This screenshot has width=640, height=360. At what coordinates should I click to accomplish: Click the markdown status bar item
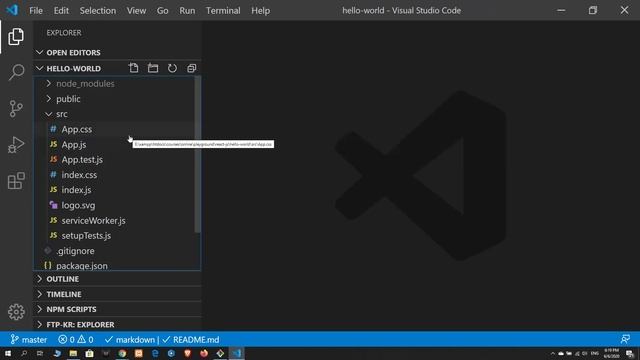pyautogui.click(x=130, y=340)
